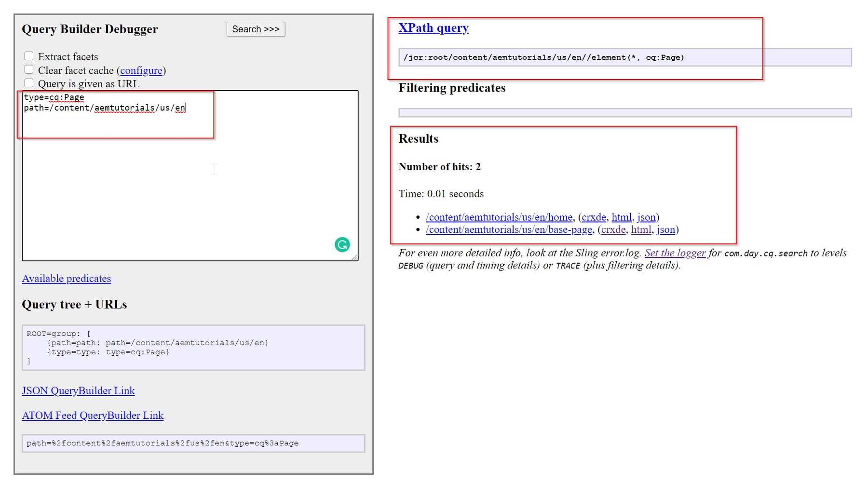Screen dimensions: 868x481
Task: Open the ATOM Feed QueryBuilder Link
Action: click(x=93, y=415)
